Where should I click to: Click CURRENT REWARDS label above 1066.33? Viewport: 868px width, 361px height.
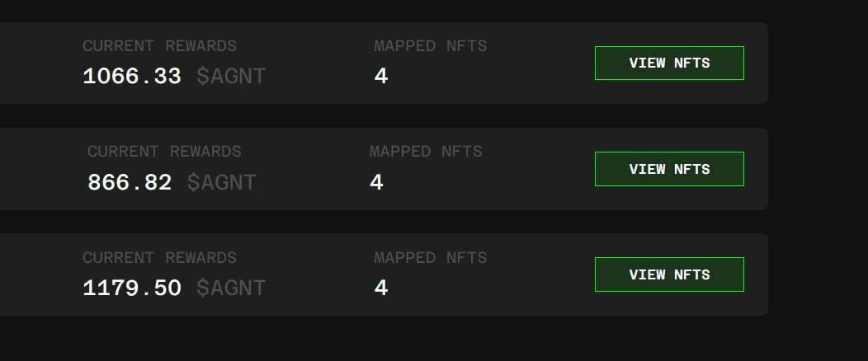pyautogui.click(x=159, y=46)
